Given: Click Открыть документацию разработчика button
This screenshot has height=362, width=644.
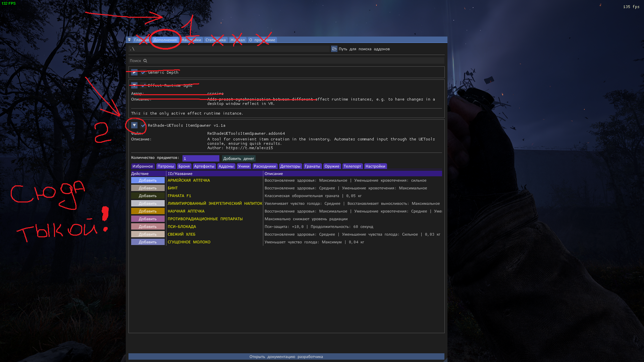Looking at the screenshot, I should pos(286,357).
